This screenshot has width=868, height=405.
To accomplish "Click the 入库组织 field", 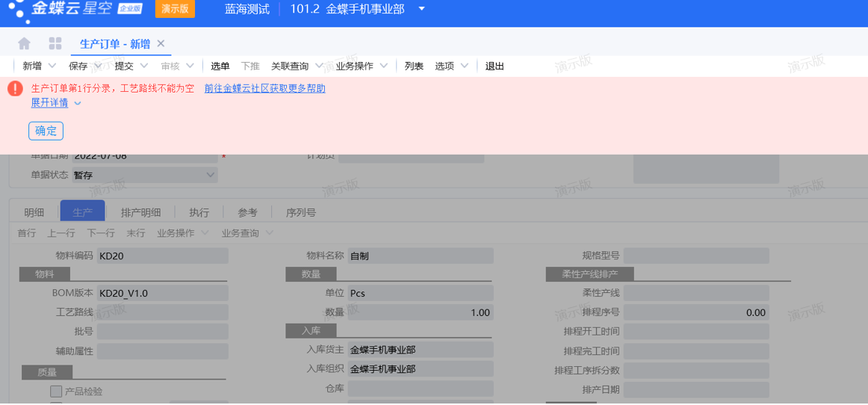I will point(421,369).
